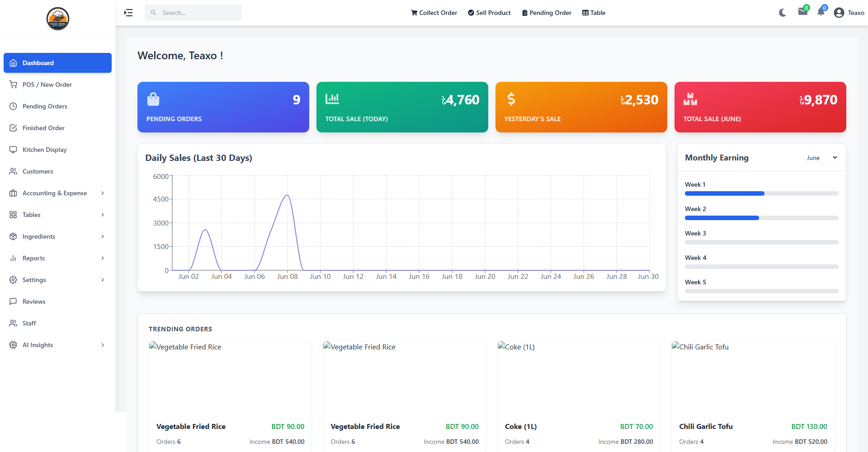Expand the Reports submenu chevron

coord(103,258)
